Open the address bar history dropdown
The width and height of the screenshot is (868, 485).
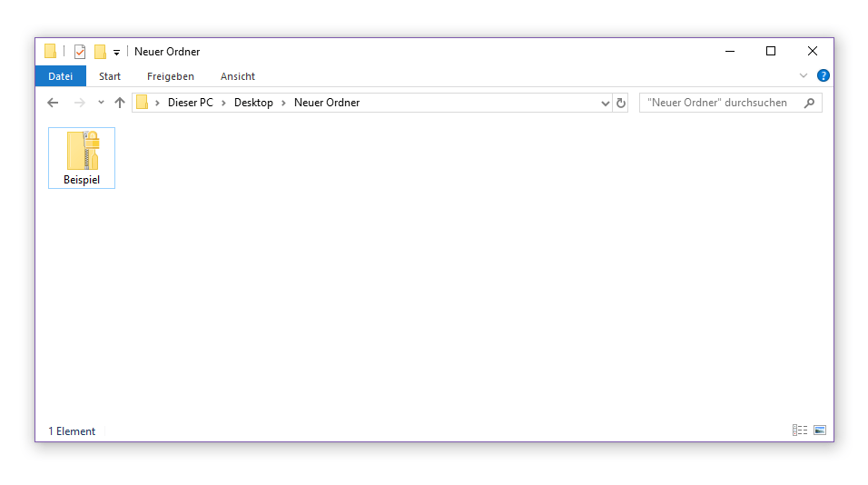tap(605, 104)
